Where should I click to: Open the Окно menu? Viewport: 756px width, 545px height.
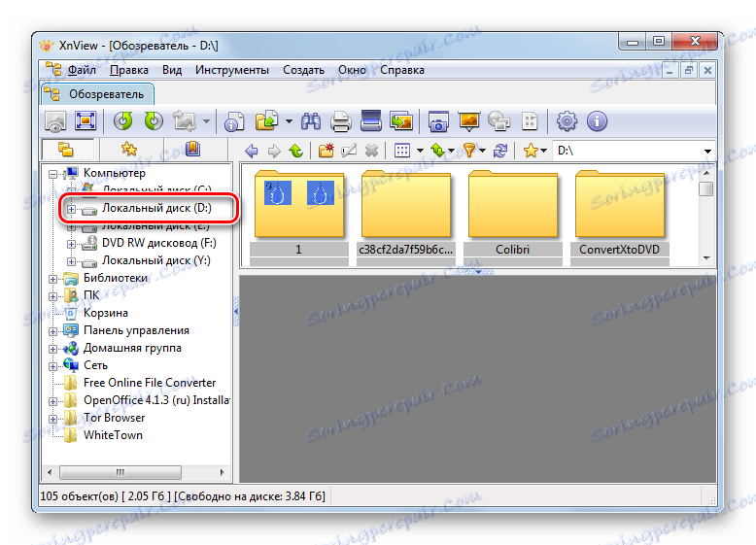(352, 70)
